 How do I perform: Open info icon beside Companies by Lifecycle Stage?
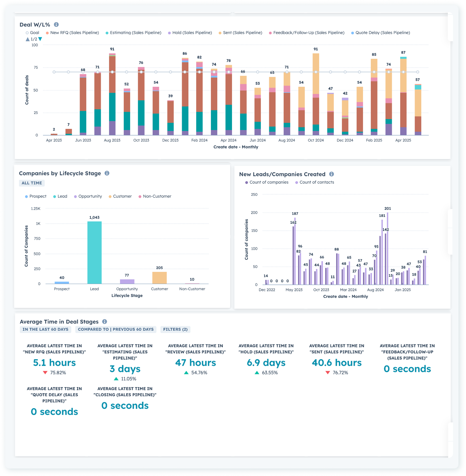point(107,173)
